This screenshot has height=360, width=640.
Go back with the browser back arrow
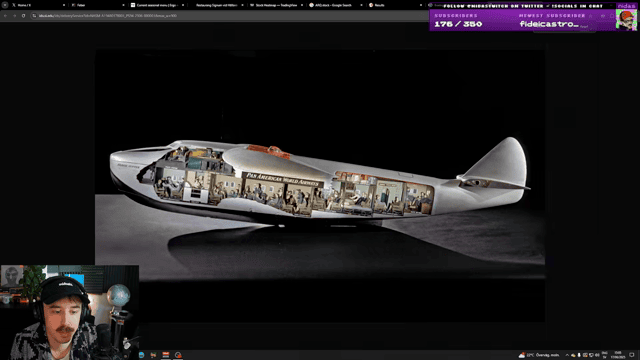tap(5, 16)
